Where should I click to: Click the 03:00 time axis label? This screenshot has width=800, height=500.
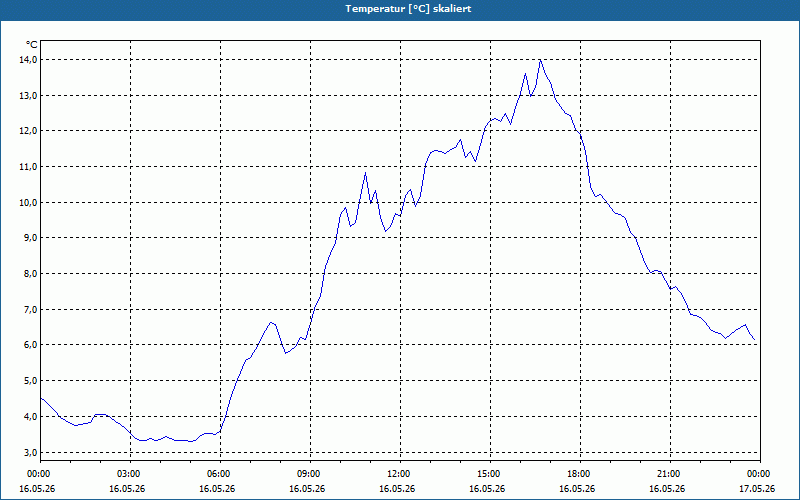pyautogui.click(x=131, y=474)
